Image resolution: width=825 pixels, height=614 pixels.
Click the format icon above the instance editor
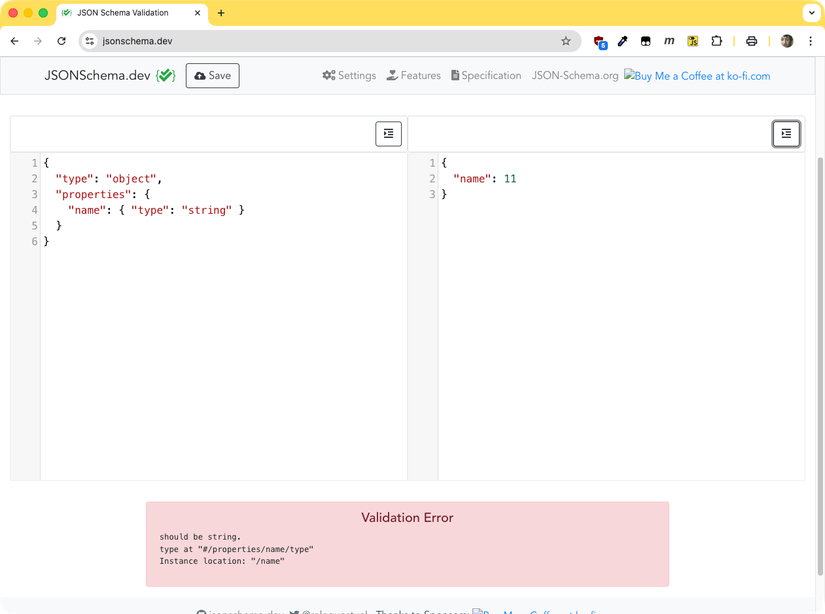click(786, 133)
